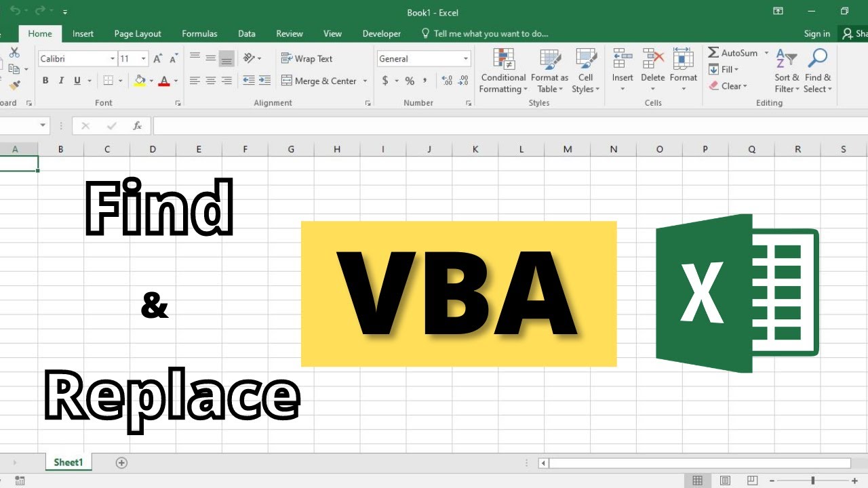Open the Find & Select menu
This screenshot has height=488, width=868.
pos(818,70)
